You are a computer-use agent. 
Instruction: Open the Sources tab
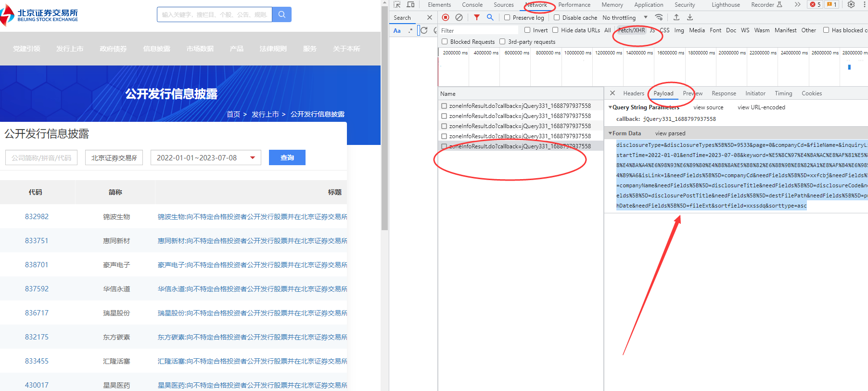pyautogui.click(x=504, y=5)
